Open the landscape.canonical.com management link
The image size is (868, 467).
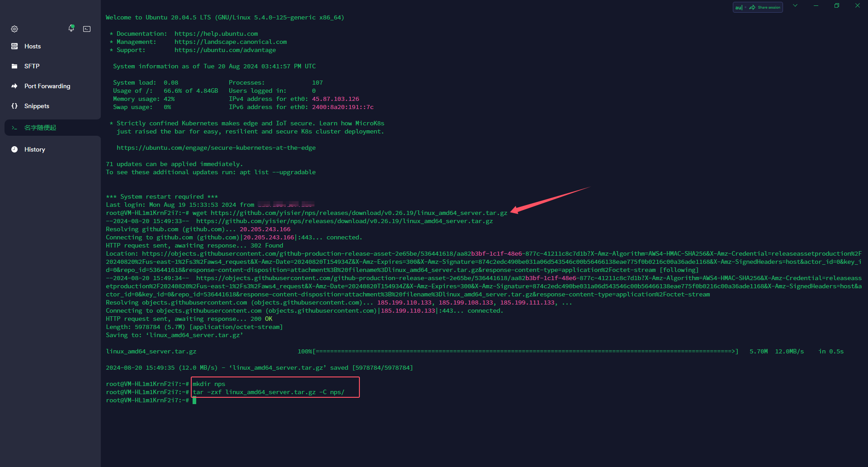231,42
